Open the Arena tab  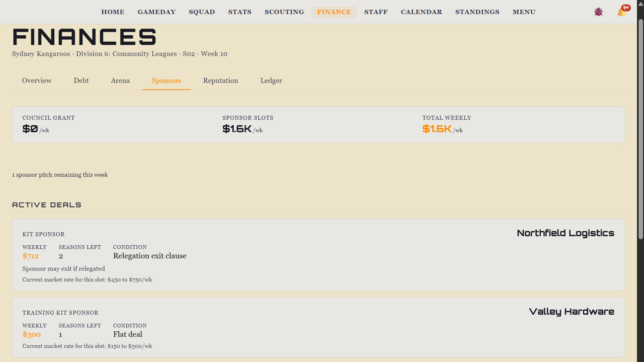[x=120, y=81]
